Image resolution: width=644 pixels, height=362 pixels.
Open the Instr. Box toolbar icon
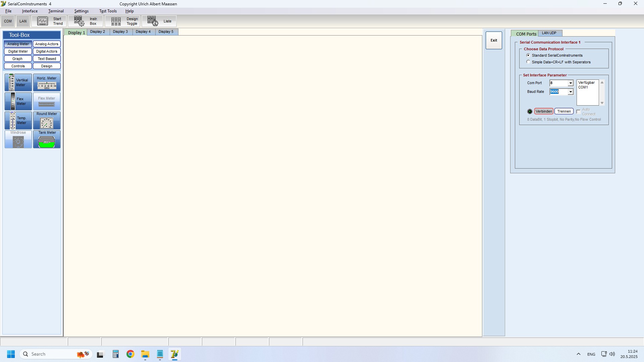click(86, 21)
